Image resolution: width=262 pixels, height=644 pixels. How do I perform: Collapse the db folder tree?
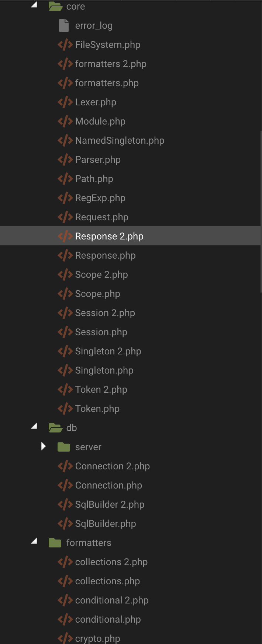[x=34, y=427]
